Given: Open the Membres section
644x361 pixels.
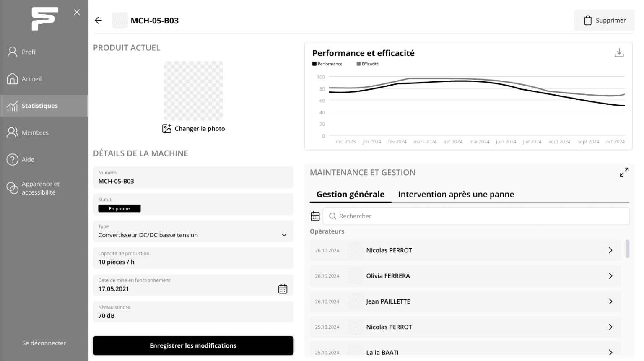Looking at the screenshot, I should (x=35, y=132).
